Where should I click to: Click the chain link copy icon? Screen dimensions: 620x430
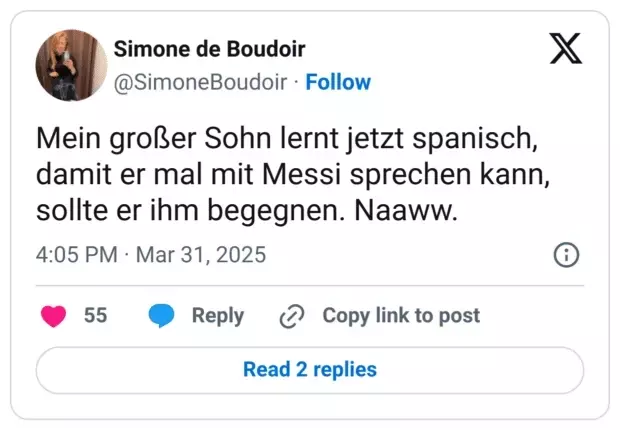coord(292,316)
